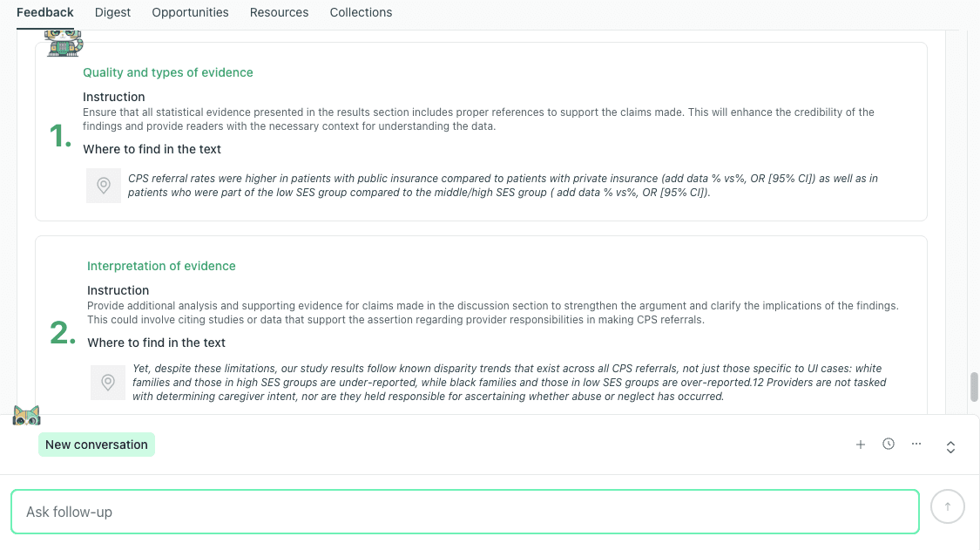Click the plus icon to attach content

click(861, 444)
